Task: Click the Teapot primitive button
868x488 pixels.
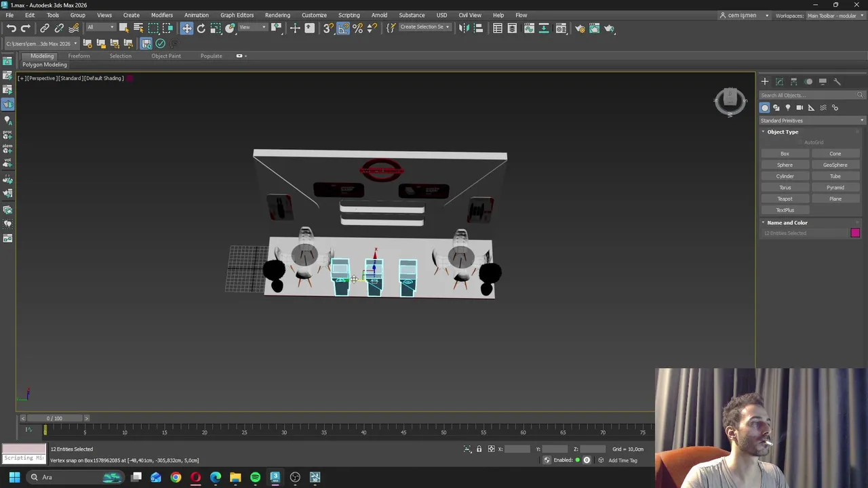Action: click(x=785, y=199)
